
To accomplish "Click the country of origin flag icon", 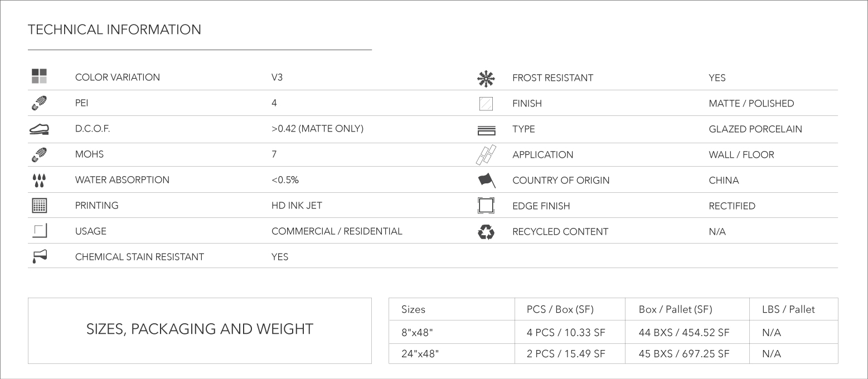I will (x=486, y=181).
